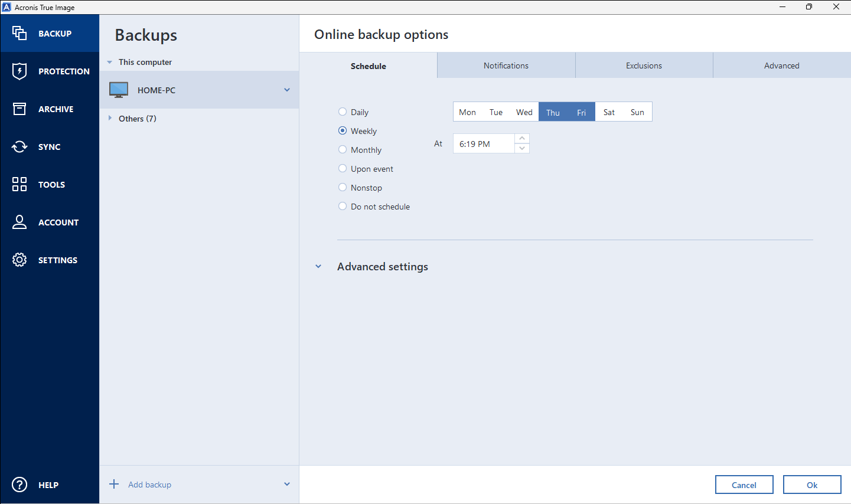Increase the backup time using up arrow
This screenshot has width=851, height=504.
point(521,138)
